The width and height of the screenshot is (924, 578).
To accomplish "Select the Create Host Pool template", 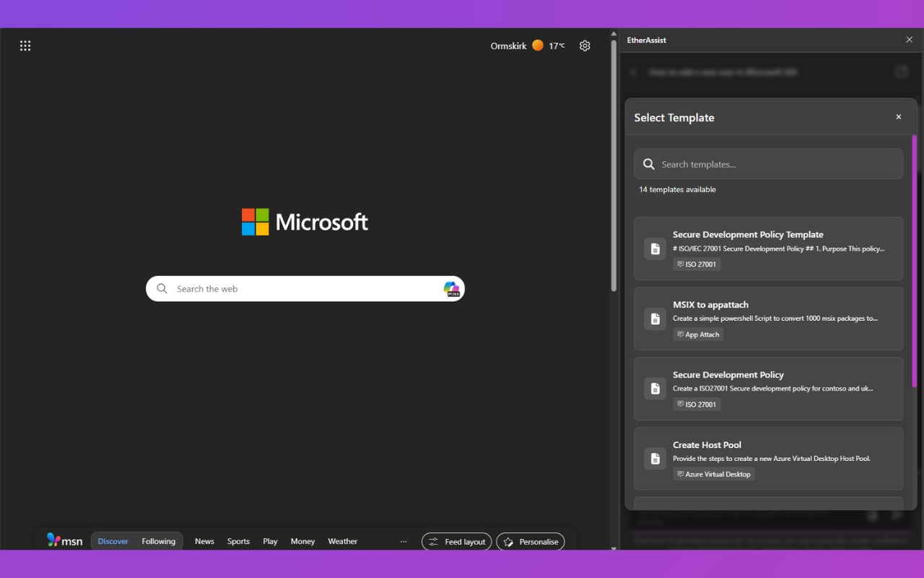I will [769, 459].
